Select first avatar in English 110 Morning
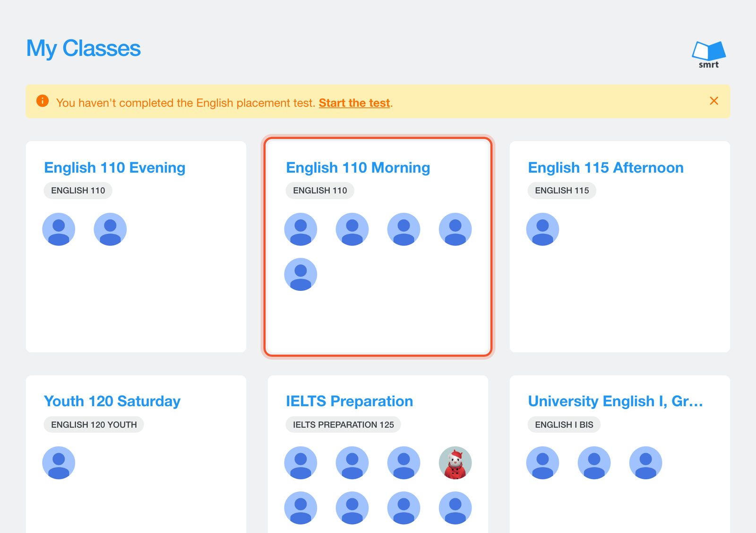Image resolution: width=756 pixels, height=533 pixels. pos(301,229)
